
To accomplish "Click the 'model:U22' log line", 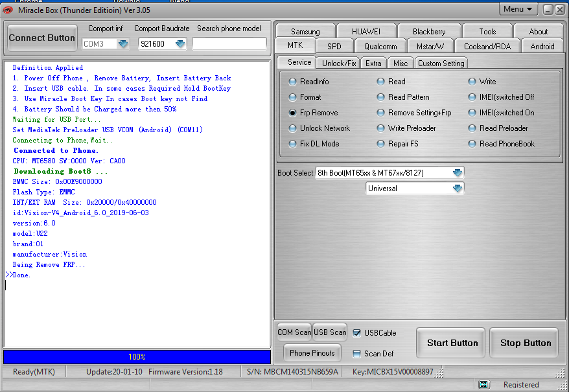I will tap(30, 233).
